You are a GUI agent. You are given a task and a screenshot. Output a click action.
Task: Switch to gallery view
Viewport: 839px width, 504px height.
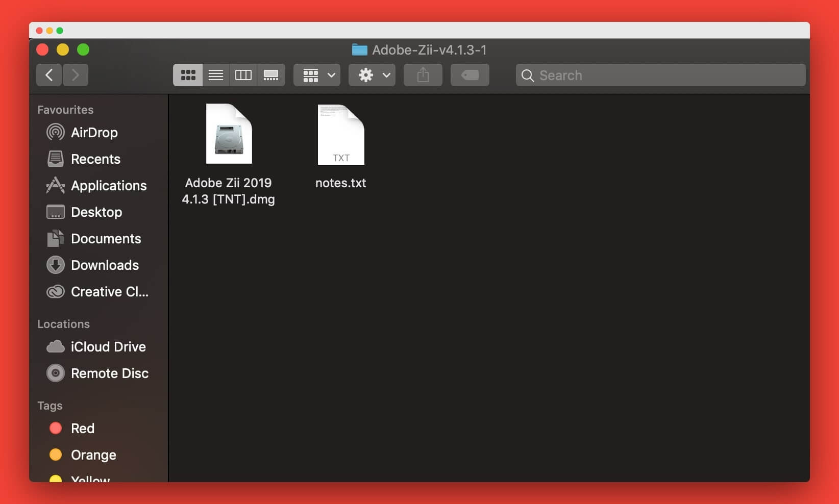(271, 75)
